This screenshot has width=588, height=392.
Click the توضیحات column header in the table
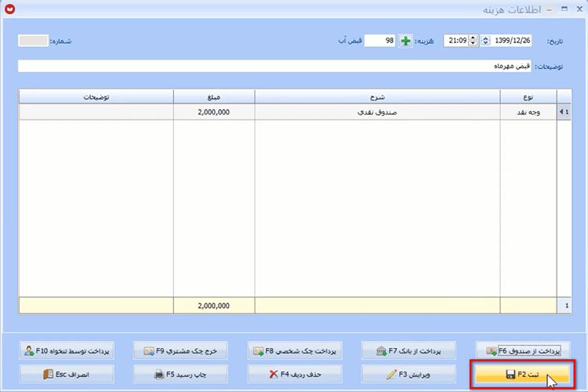click(x=96, y=96)
